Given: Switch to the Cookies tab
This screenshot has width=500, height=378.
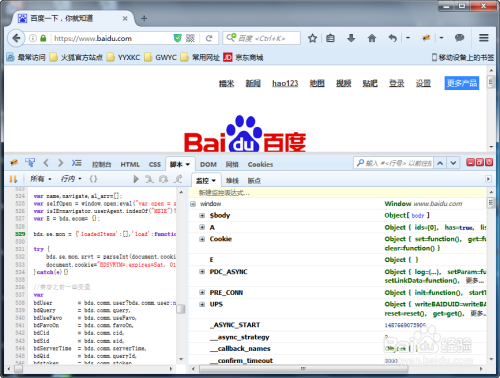Looking at the screenshot, I should (260, 164).
